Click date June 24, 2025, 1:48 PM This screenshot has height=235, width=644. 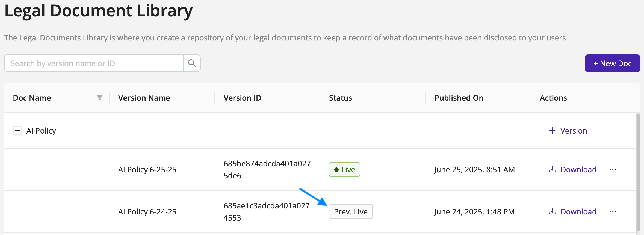tap(474, 211)
